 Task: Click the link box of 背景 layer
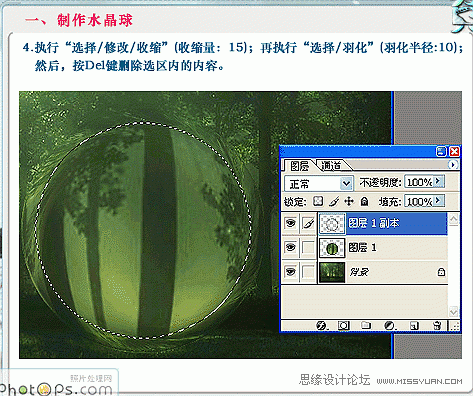(308, 272)
